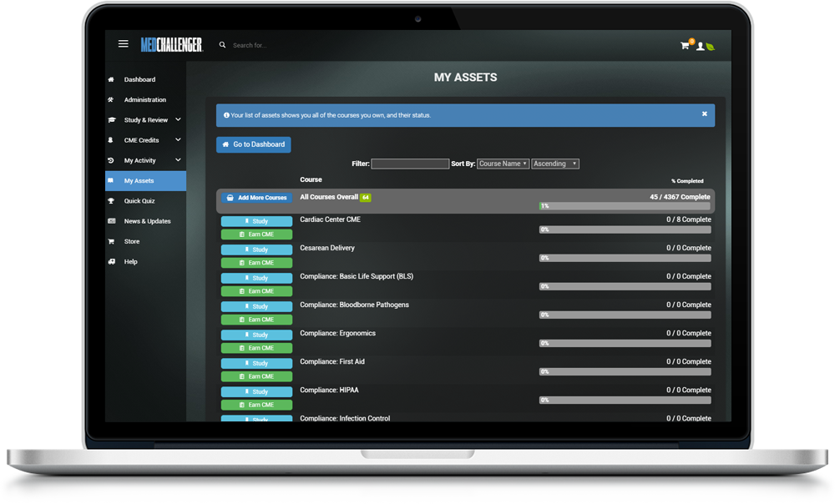This screenshot has width=835, height=504.
Task: Select My Assets in the sidebar
Action: click(145, 181)
